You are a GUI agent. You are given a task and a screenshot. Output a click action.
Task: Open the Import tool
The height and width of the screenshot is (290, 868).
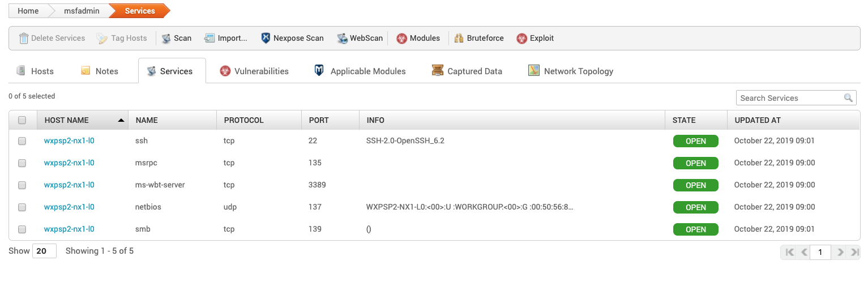click(x=209, y=39)
